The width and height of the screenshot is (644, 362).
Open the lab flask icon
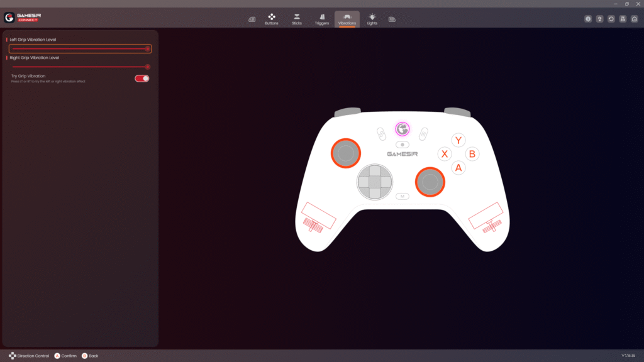pyautogui.click(x=623, y=19)
